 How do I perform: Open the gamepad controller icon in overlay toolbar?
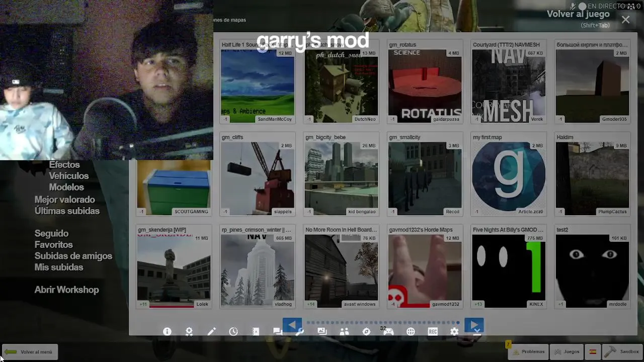coord(388,331)
